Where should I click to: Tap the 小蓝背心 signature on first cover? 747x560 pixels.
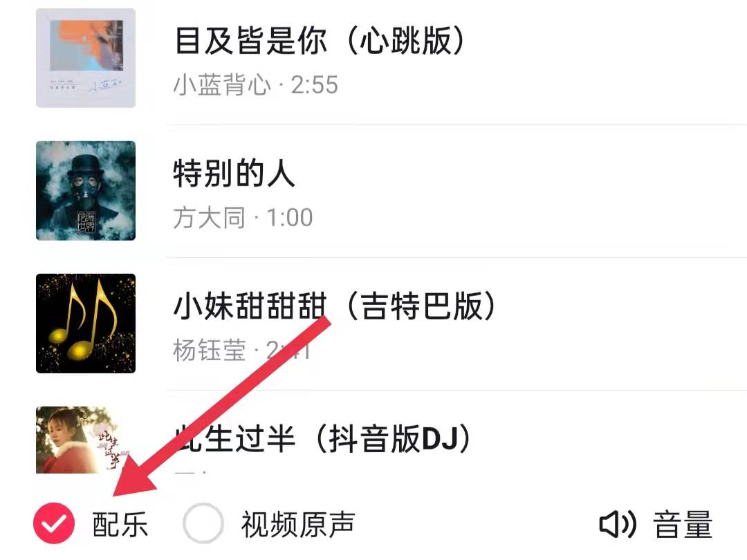[105, 86]
